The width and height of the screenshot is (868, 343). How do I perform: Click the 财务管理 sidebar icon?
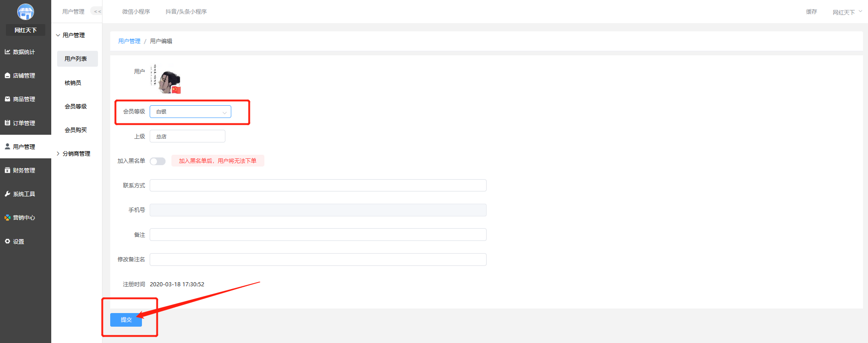click(x=7, y=170)
